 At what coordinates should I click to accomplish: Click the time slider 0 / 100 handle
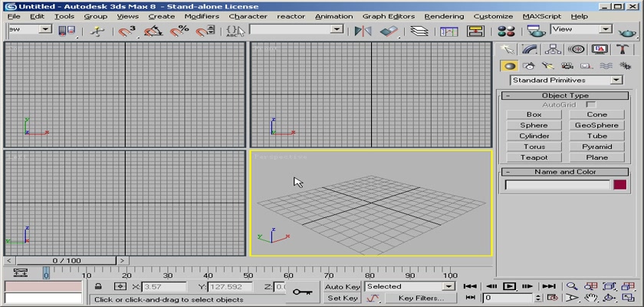(67, 260)
